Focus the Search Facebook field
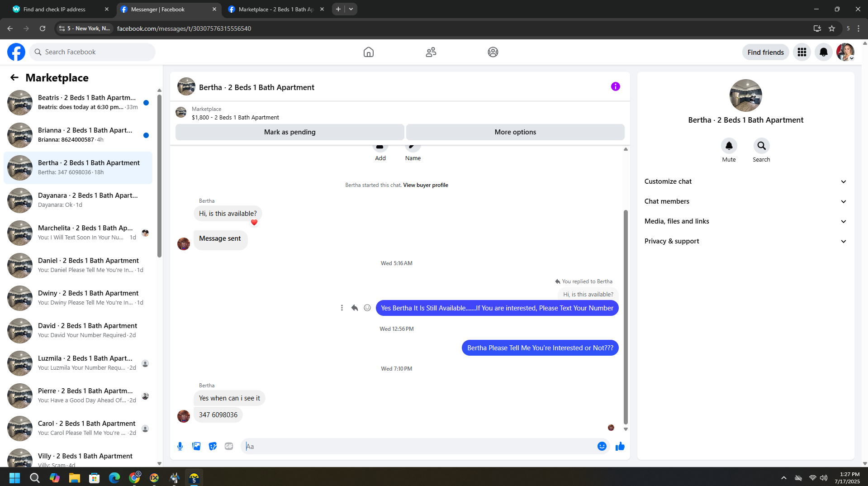868x486 pixels. point(92,52)
